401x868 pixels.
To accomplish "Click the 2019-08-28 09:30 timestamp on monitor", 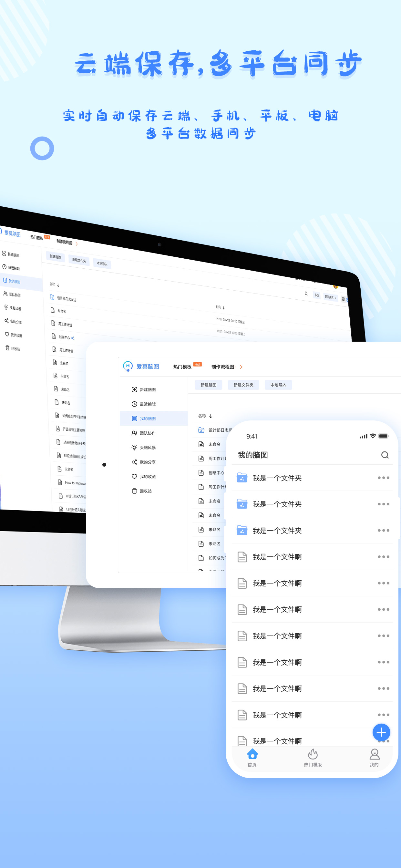I will coord(230,320).
